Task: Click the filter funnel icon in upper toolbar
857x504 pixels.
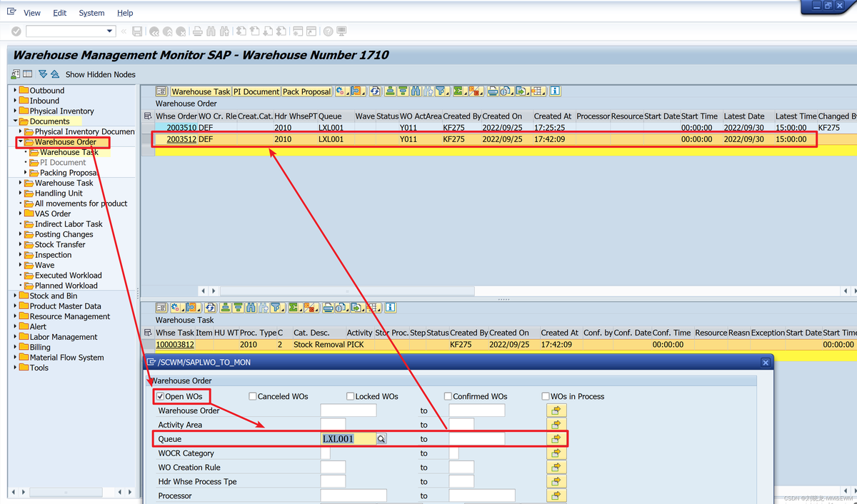Action: pyautogui.click(x=441, y=91)
